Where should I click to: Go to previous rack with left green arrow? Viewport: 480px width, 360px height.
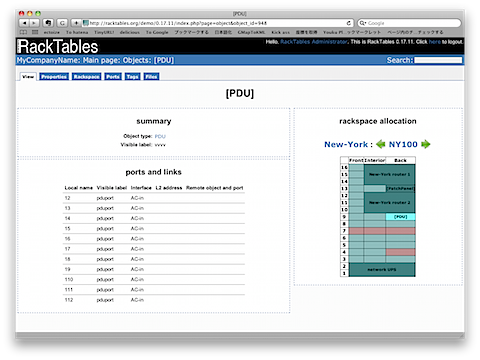(380, 144)
